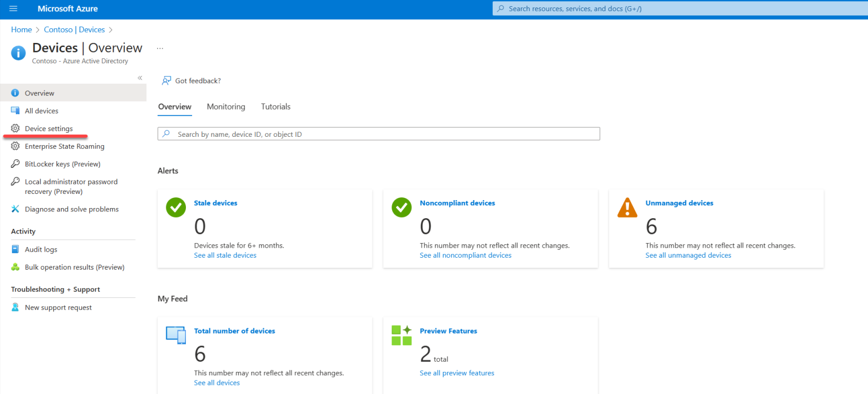Switch to the Tutorials tab
The image size is (868, 394).
276,106
